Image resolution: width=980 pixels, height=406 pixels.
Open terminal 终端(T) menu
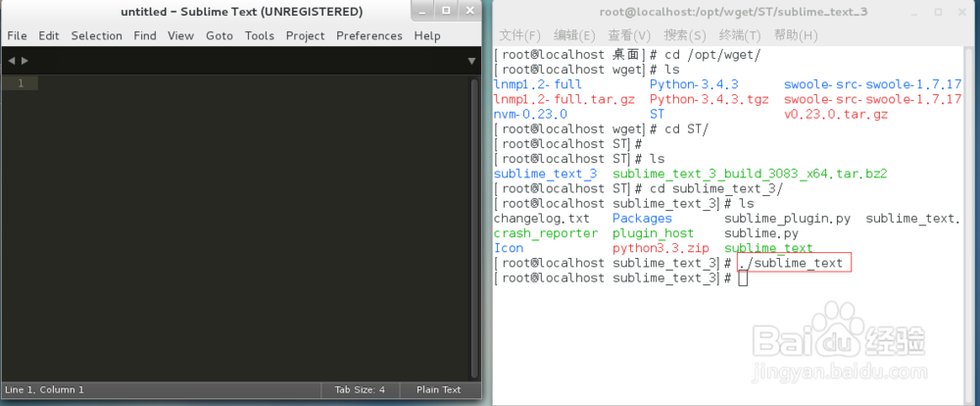click(740, 35)
